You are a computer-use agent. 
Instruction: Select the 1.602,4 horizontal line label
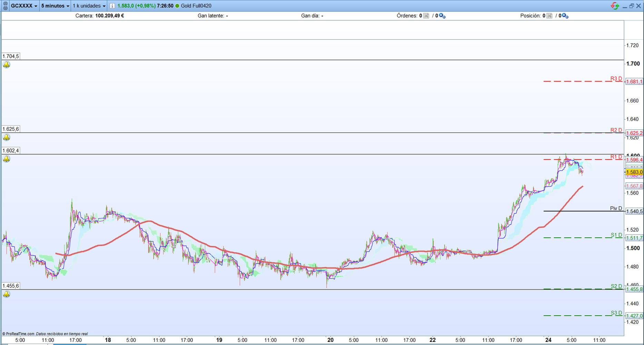pos(11,150)
